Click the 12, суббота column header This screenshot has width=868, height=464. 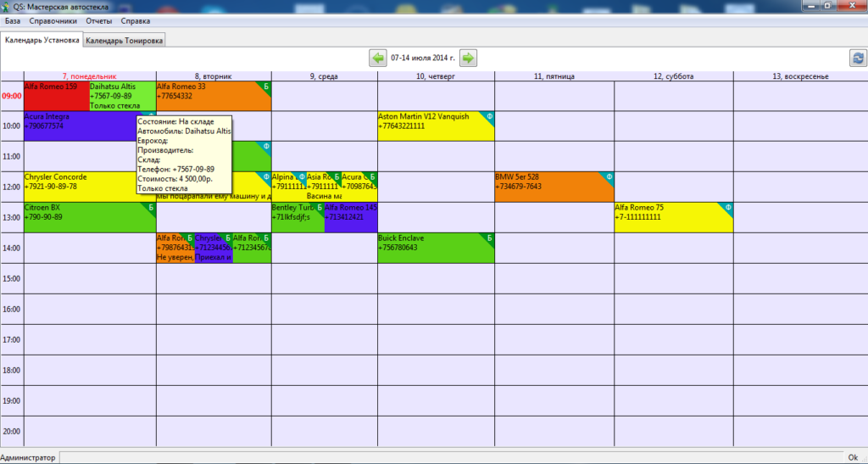(674, 76)
